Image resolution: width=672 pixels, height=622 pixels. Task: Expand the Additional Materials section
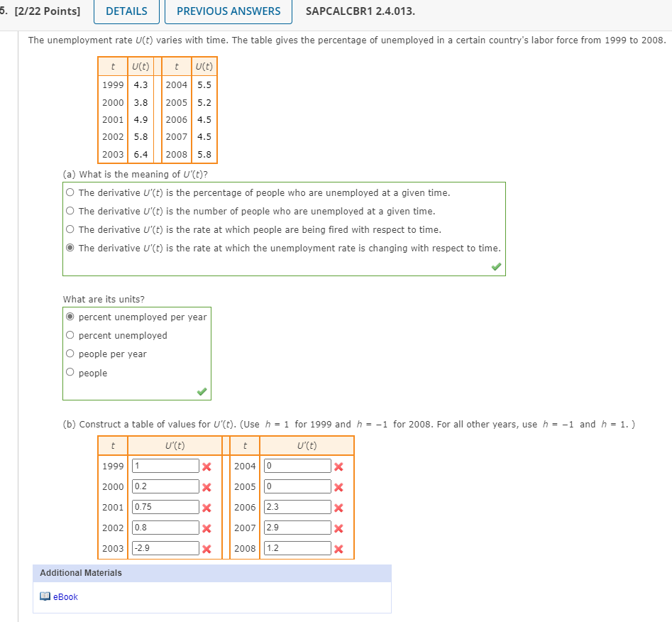click(80, 573)
